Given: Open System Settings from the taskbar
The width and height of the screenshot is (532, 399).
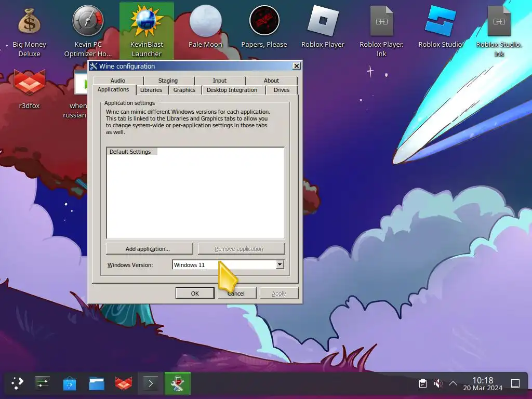Looking at the screenshot, I should click(43, 383).
